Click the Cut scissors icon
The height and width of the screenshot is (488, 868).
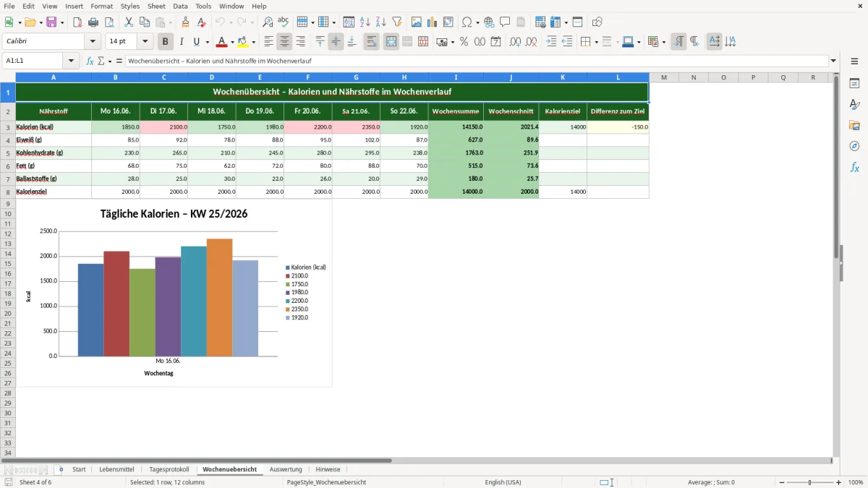pos(129,22)
